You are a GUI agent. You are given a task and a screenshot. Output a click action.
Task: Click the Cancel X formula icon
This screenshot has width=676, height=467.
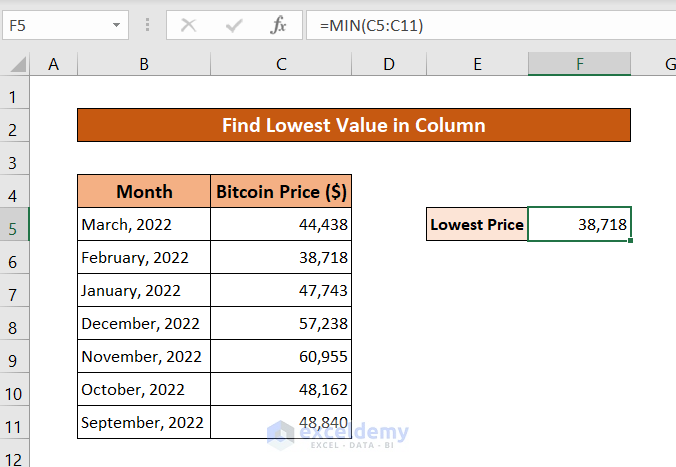point(188,25)
